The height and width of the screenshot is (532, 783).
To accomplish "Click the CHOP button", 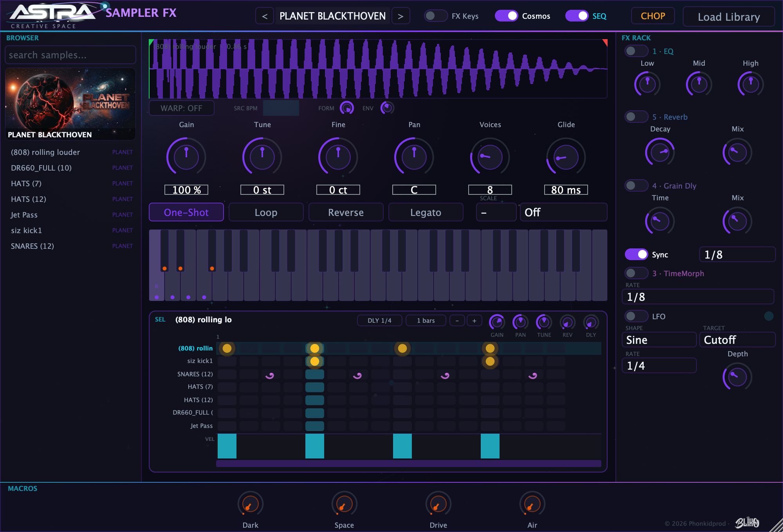I will pos(653,16).
